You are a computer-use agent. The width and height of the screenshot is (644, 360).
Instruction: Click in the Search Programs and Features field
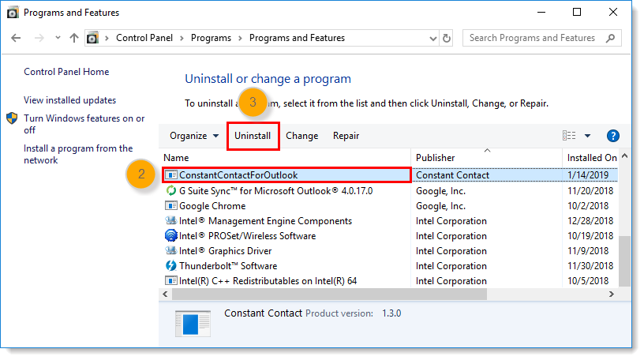[x=532, y=38]
